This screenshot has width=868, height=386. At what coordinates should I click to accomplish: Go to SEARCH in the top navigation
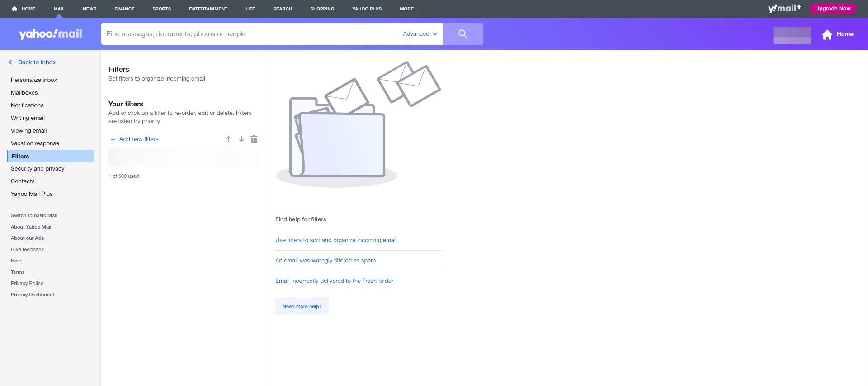click(283, 9)
